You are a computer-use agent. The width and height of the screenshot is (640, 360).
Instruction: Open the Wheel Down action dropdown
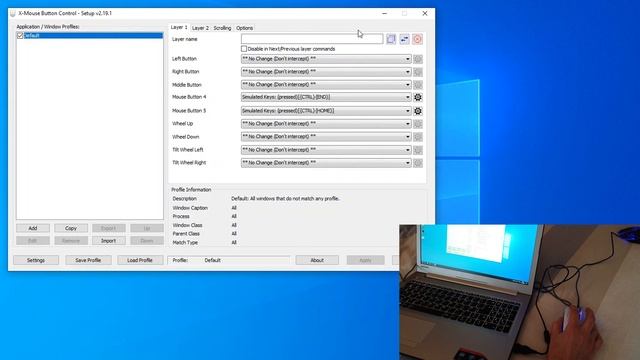(326, 137)
